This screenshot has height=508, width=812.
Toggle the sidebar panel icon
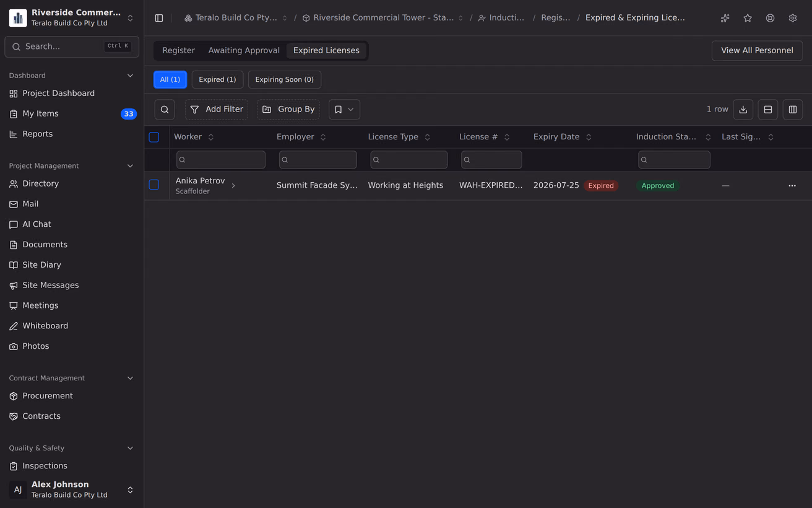pos(159,18)
